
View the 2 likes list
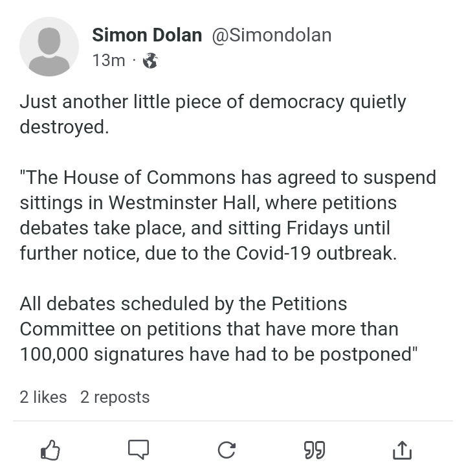[x=43, y=397]
